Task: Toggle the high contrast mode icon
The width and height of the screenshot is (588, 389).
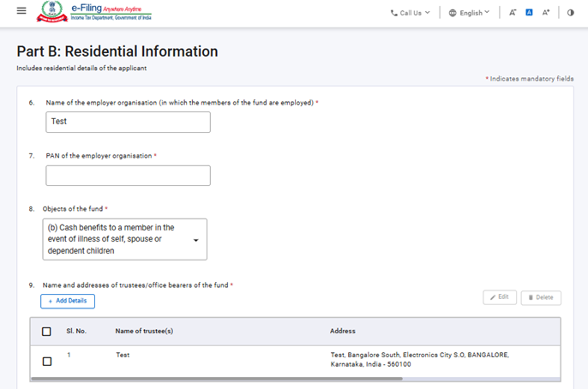Action: [x=571, y=13]
